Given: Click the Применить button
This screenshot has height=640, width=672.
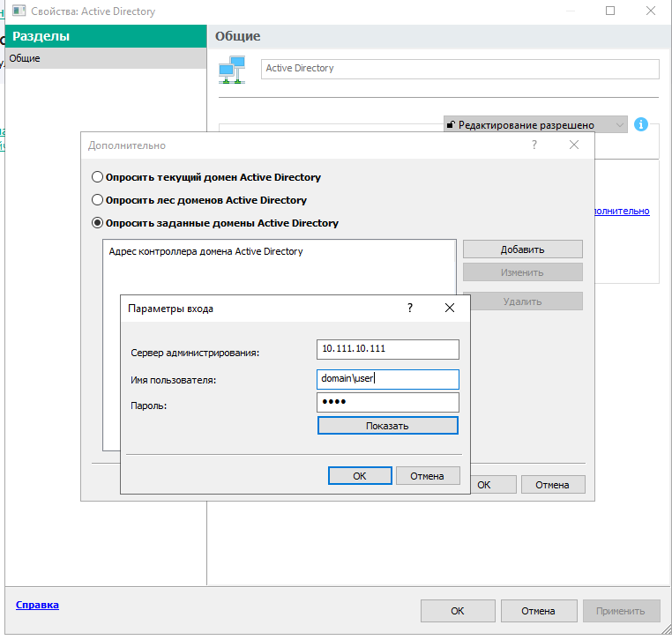Looking at the screenshot, I should pos(621,611).
